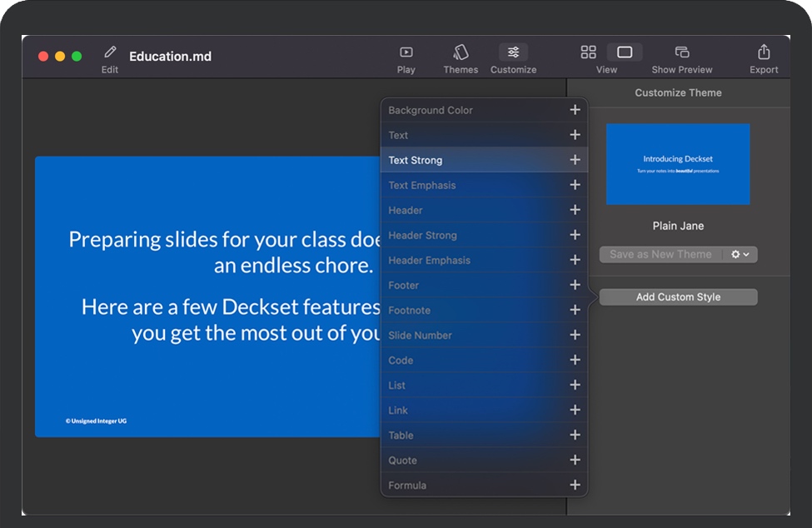812x528 pixels.
Task: Click the Plain Jane theme thumbnail
Action: [678, 164]
